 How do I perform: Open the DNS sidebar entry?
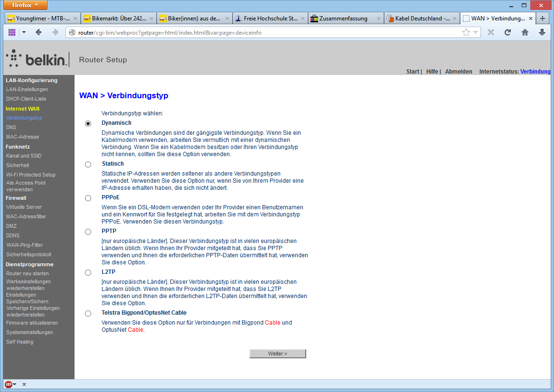(11, 127)
